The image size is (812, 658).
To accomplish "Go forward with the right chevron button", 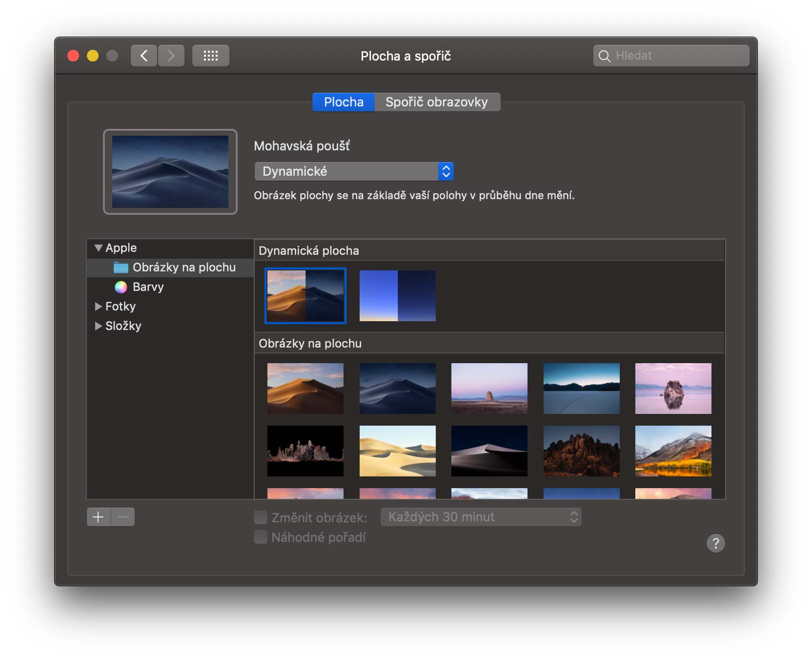I will pyautogui.click(x=171, y=56).
